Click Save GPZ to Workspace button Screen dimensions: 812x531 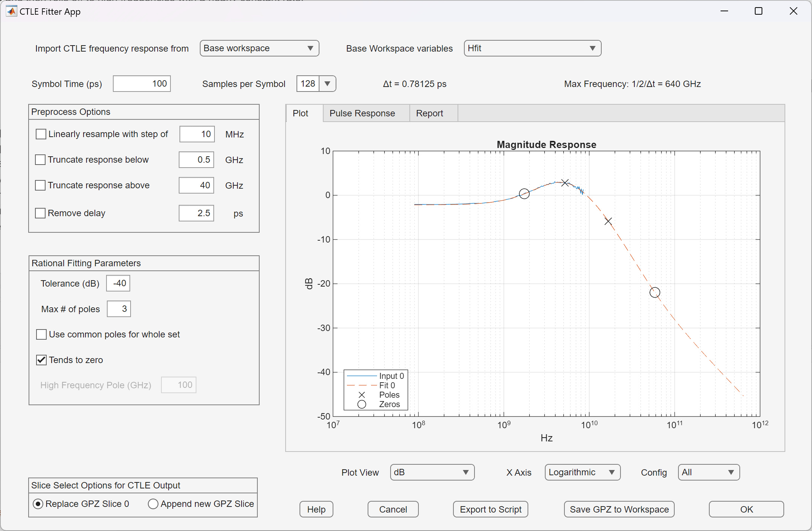point(619,509)
